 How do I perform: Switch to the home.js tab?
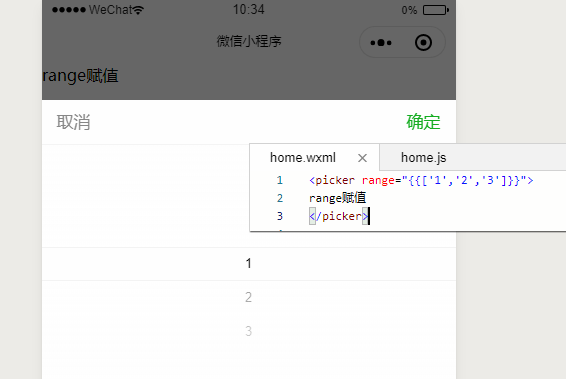click(423, 158)
